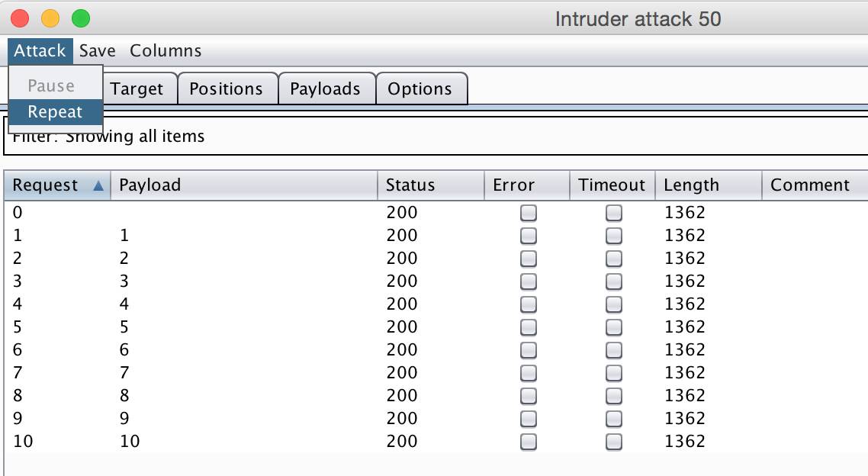
Task: Open the Columns menu
Action: coord(166,51)
